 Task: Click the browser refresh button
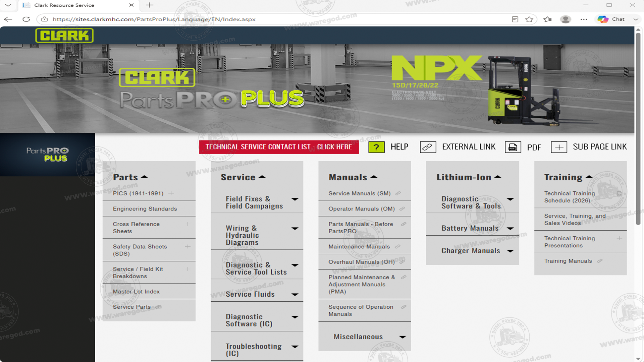coord(26,19)
